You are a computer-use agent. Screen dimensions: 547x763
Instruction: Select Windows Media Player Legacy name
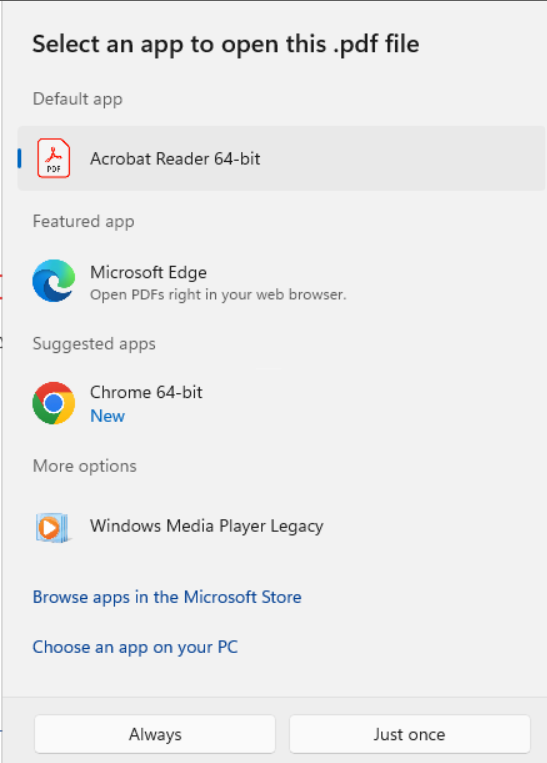[207, 526]
